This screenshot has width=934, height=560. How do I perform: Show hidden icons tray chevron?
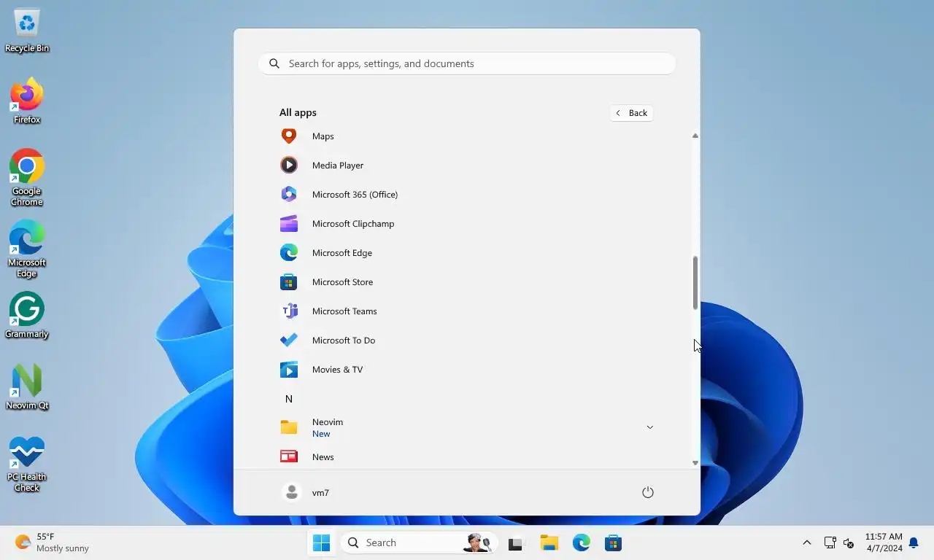pos(806,542)
